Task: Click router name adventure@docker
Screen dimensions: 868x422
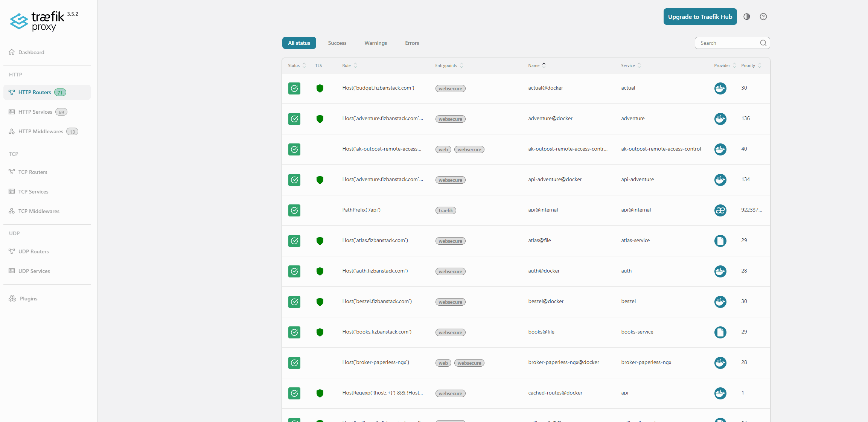Action: point(550,119)
